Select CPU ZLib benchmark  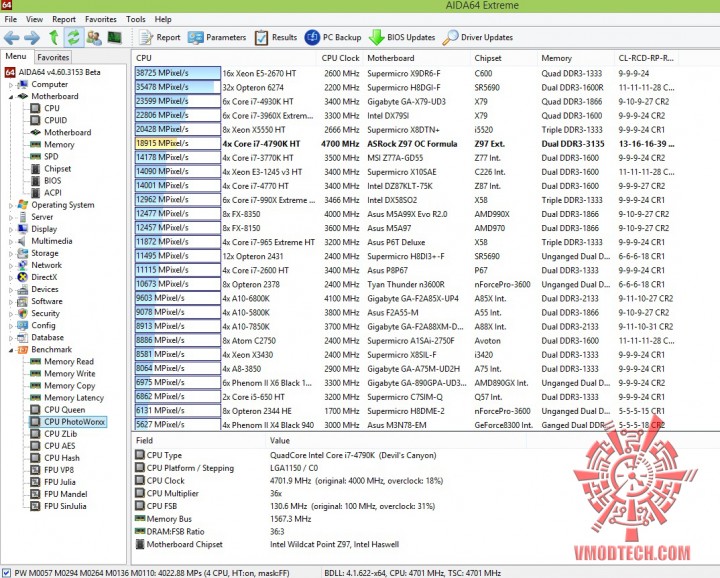[54, 434]
